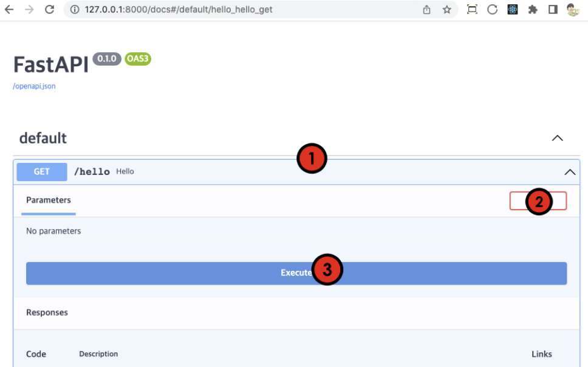Click the Code column header
The height and width of the screenshot is (367, 588).
(x=36, y=354)
